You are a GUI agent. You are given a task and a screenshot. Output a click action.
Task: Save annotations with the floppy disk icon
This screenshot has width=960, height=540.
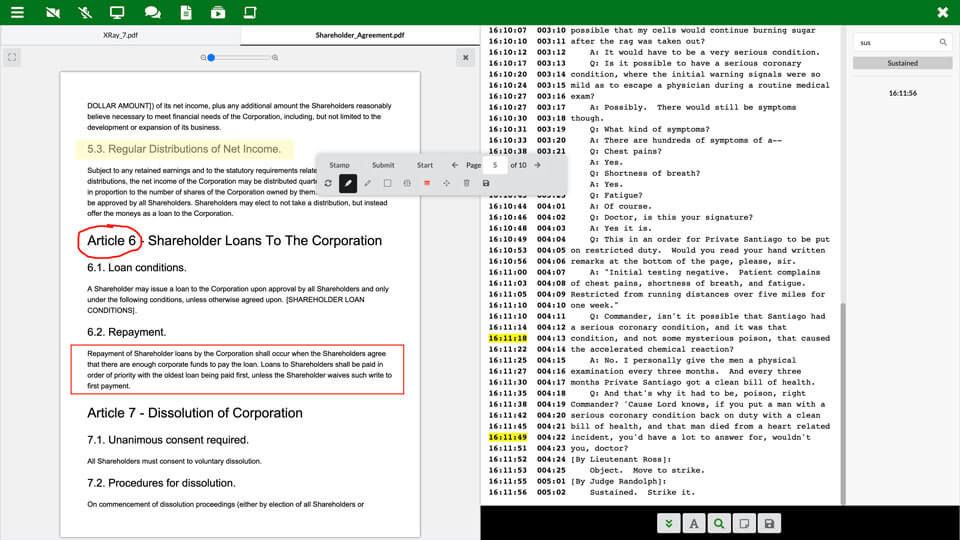pyautogui.click(x=486, y=183)
